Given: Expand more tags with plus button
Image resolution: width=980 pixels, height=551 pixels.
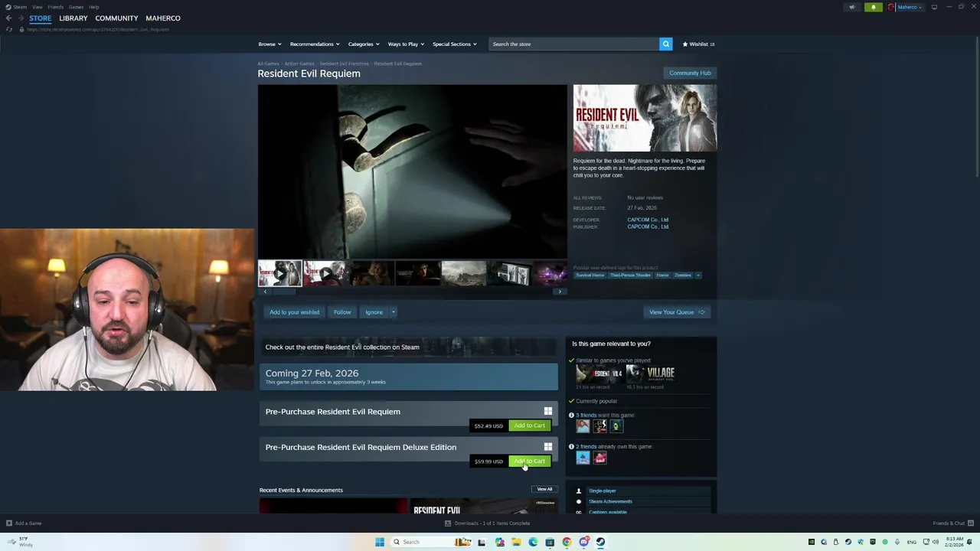Looking at the screenshot, I should tap(697, 275).
